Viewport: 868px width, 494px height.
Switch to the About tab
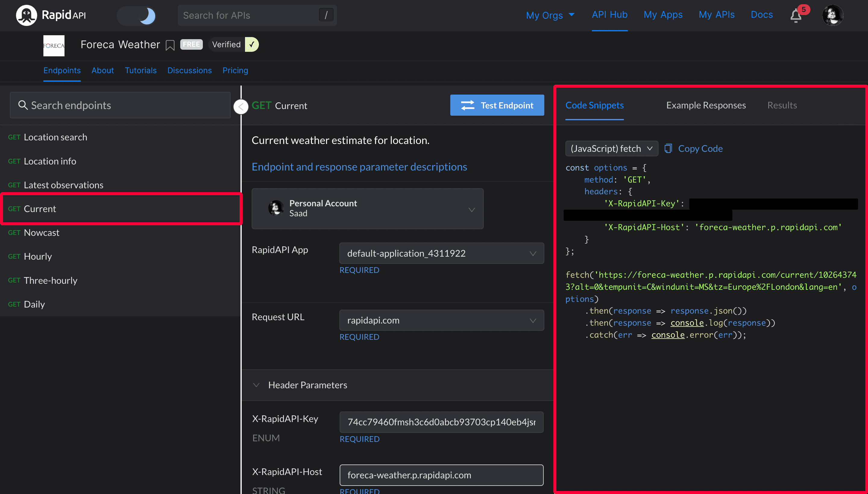tap(102, 70)
